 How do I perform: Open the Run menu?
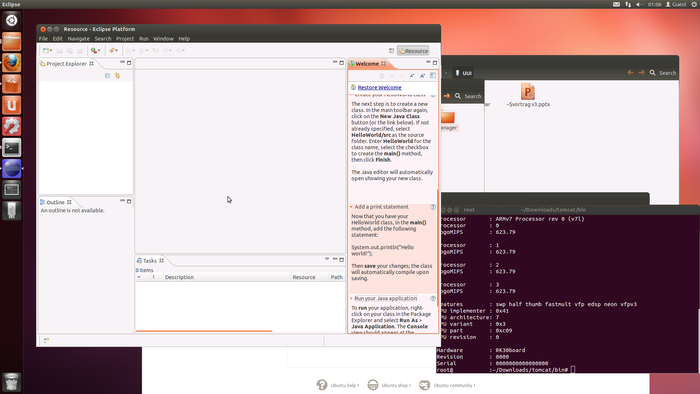pyautogui.click(x=144, y=39)
